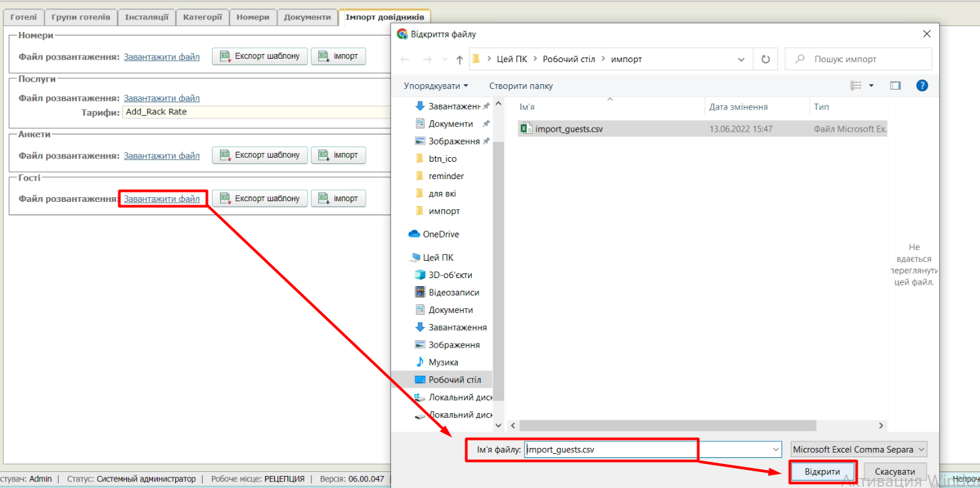Open OneDrive in navigation pane

(x=440, y=234)
